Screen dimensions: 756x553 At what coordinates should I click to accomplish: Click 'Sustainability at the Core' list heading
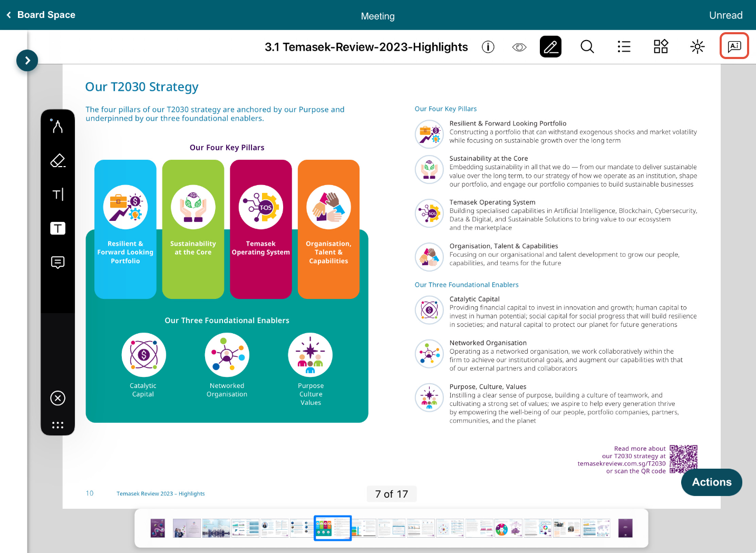[x=489, y=158]
